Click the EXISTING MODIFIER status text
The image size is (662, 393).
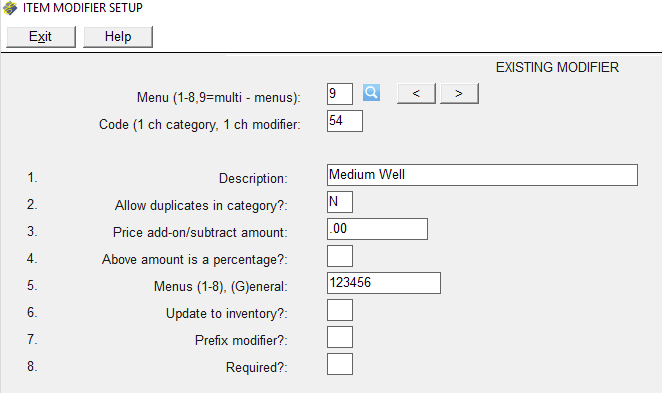(557, 67)
